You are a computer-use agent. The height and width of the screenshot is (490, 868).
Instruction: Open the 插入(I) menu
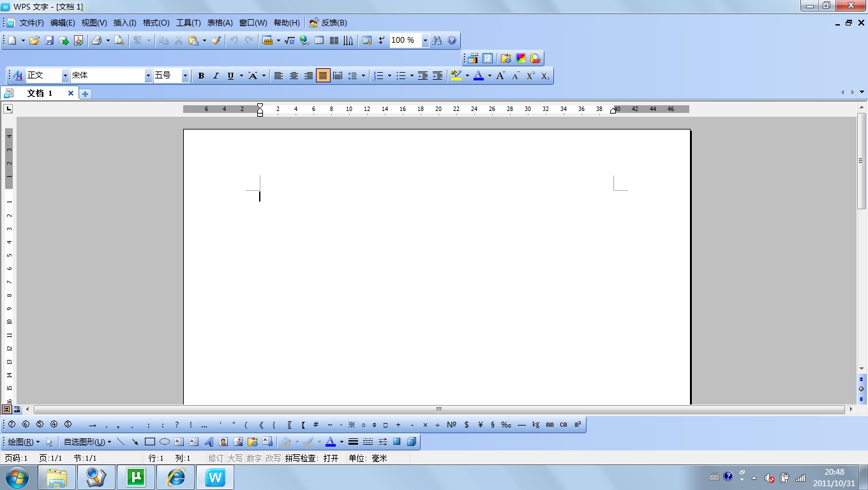[x=124, y=22]
